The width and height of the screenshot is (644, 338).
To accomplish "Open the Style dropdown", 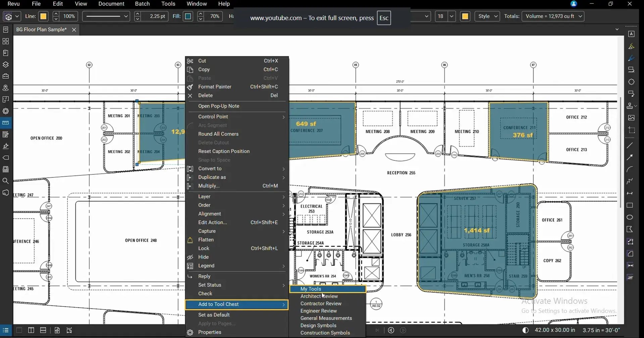I will tap(487, 16).
